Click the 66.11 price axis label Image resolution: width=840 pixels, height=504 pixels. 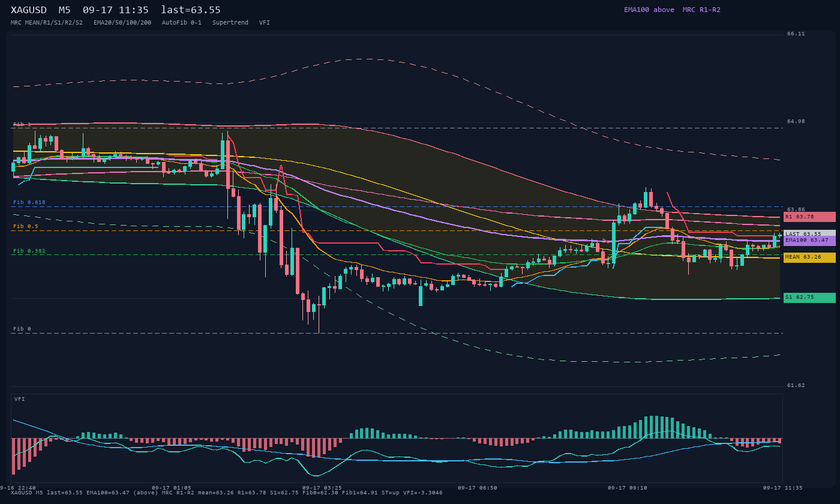tap(796, 34)
